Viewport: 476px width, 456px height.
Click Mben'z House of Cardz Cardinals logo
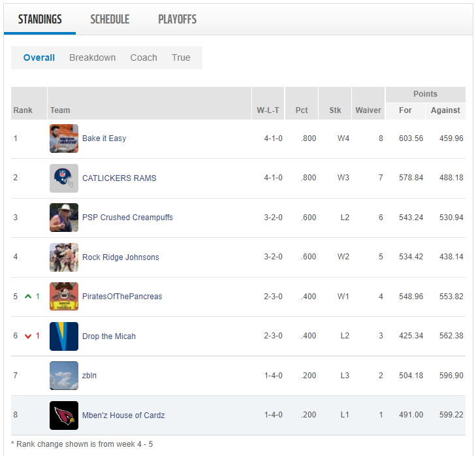64,415
